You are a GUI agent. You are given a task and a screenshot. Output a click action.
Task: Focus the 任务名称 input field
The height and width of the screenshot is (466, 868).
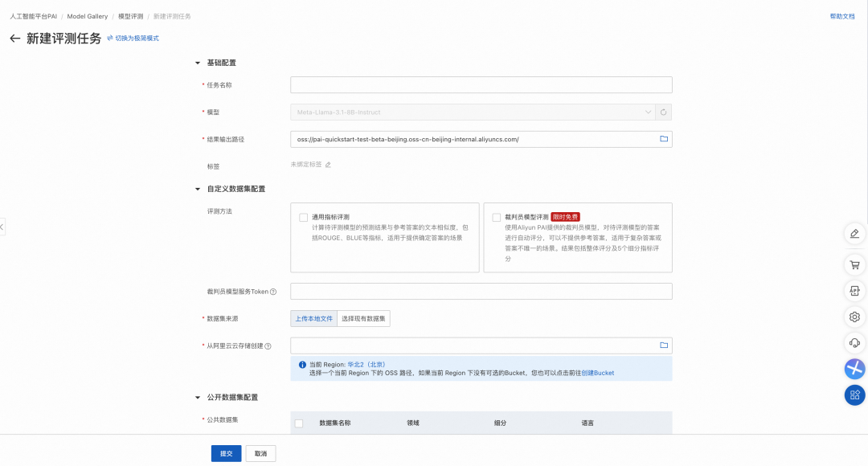pyautogui.click(x=481, y=84)
